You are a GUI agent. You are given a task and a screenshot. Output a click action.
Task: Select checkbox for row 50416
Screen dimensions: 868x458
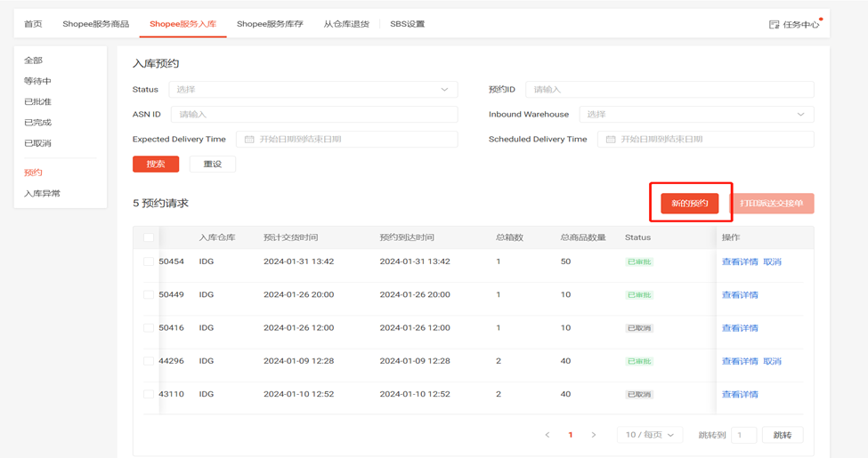(149, 328)
